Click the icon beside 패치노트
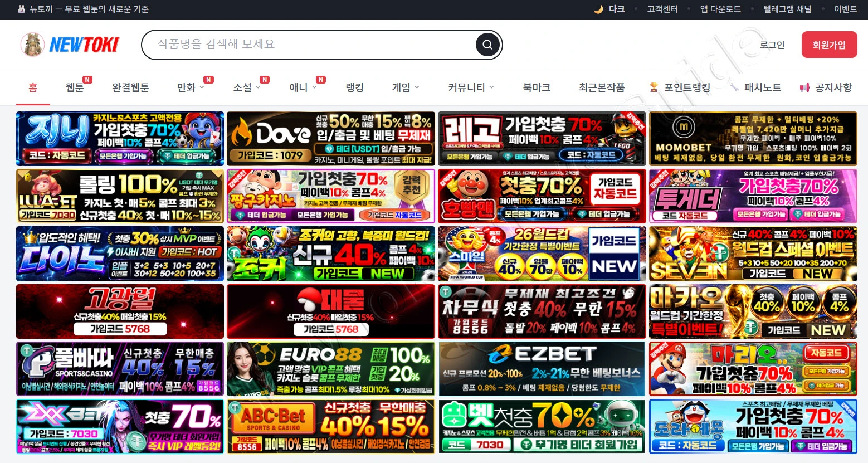Screen dimensions: 868x463 734,87
